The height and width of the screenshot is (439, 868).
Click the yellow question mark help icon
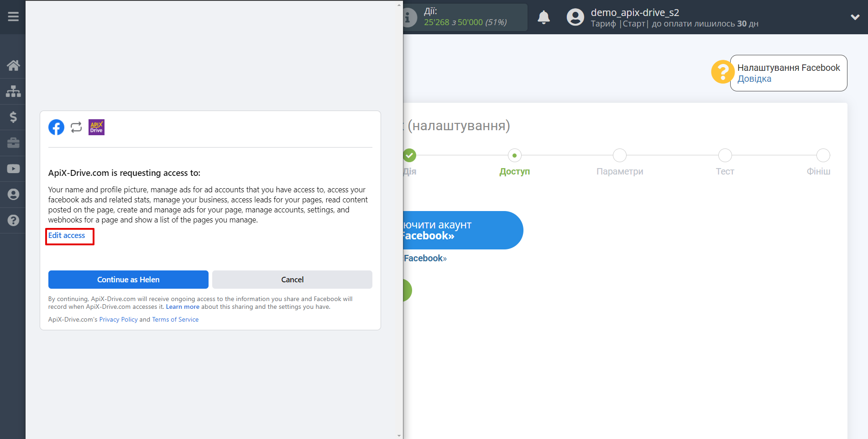(x=722, y=72)
